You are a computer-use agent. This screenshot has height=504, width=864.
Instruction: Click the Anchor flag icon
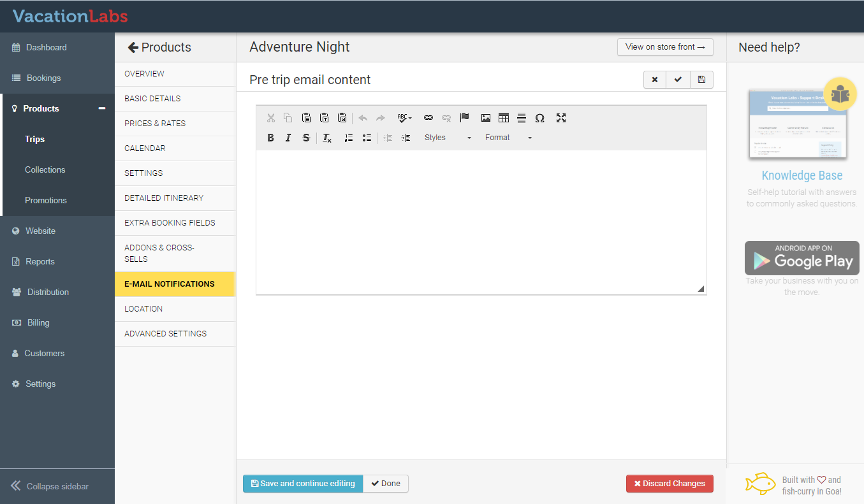(x=464, y=118)
